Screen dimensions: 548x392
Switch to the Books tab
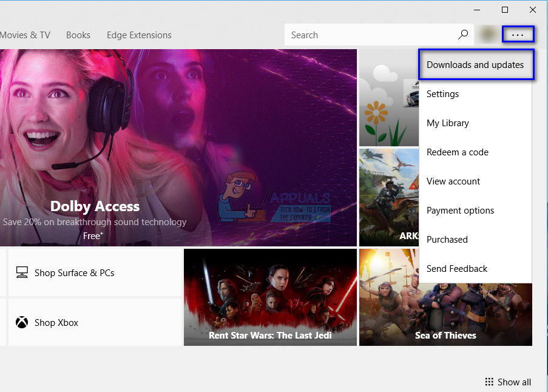coord(78,35)
